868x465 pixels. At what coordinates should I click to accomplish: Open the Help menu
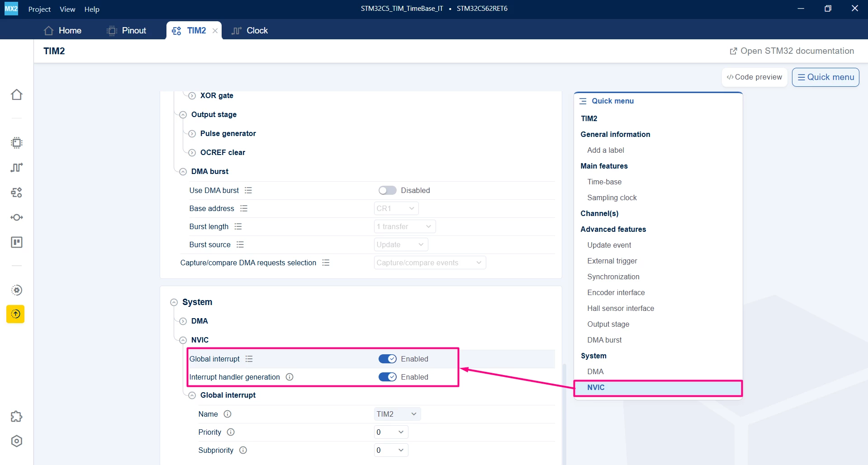(x=92, y=9)
